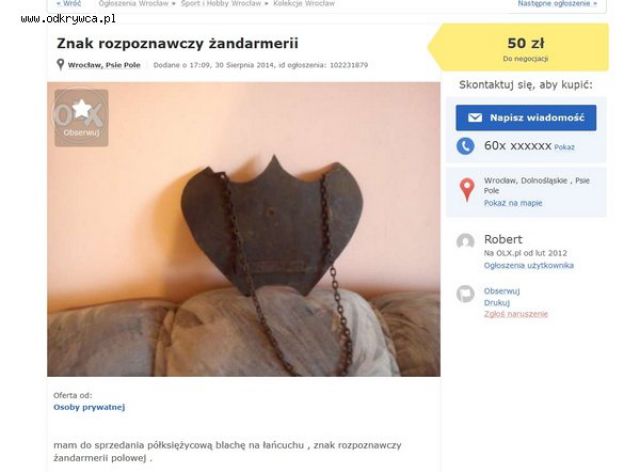Open Ogłoszenia Wrocław breadcrumb
The image size is (640, 472).
134,3
